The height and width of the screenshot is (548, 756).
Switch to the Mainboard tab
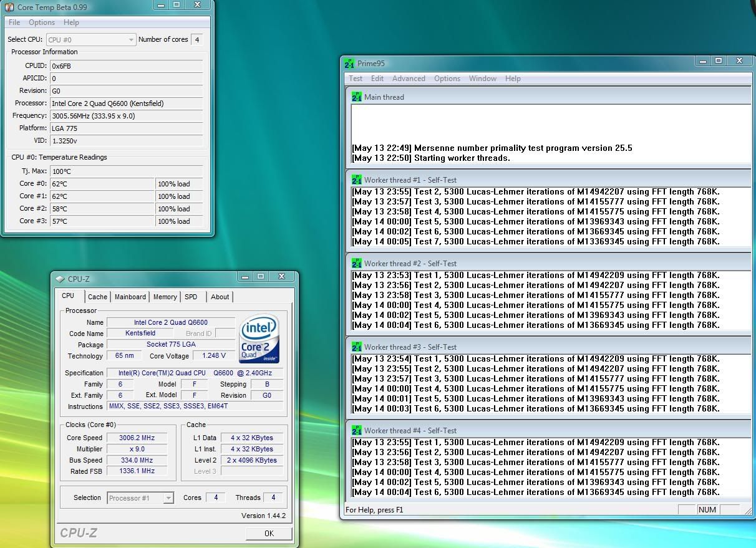(x=130, y=297)
